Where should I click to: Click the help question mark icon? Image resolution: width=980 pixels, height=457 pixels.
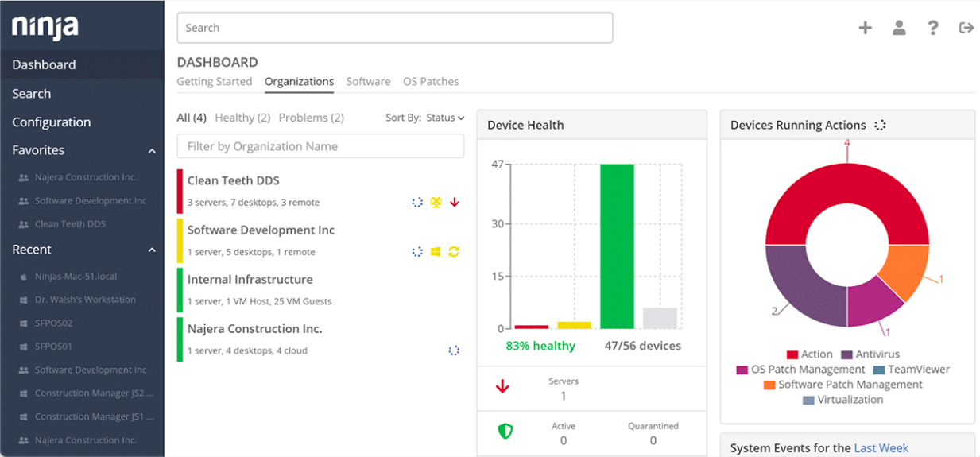coord(933,28)
